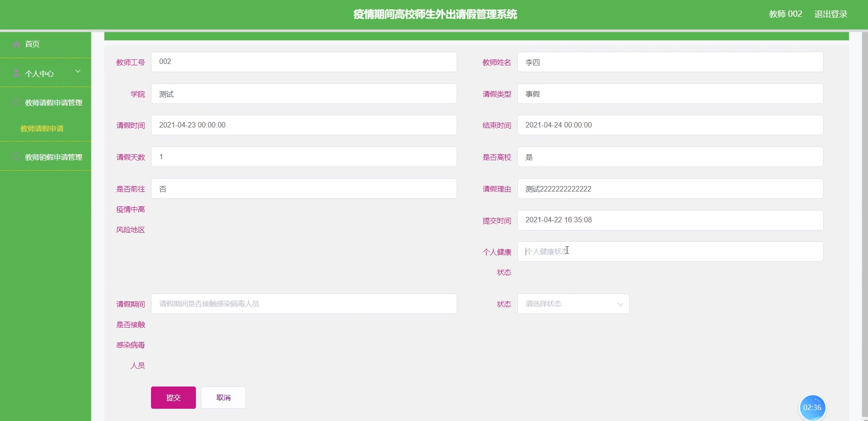The width and height of the screenshot is (868, 421).
Task: Click 学院 field showing 测试
Action: point(304,93)
